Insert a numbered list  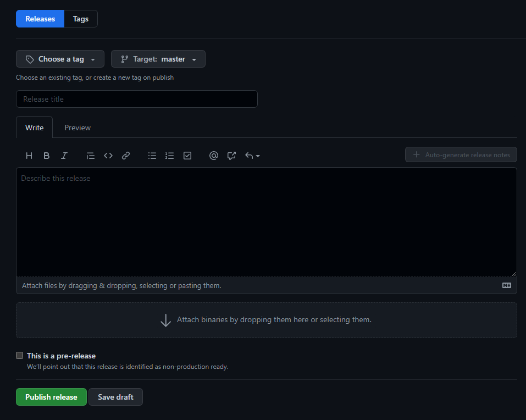tap(169, 156)
